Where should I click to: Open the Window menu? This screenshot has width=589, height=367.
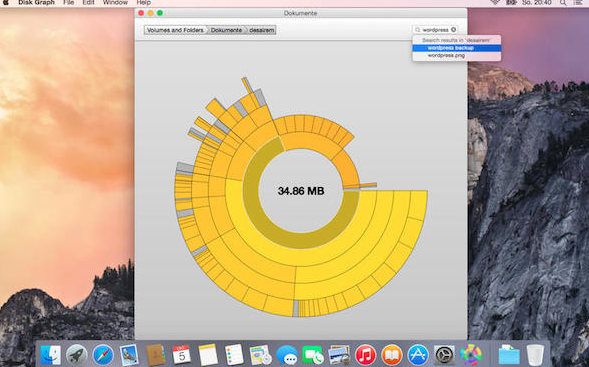point(115,2)
